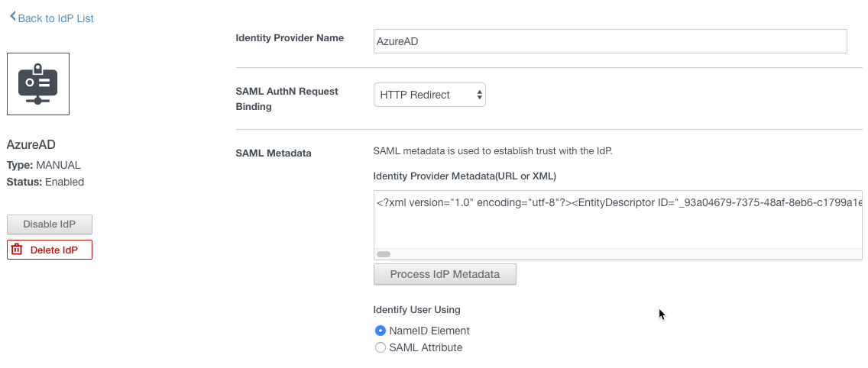Click the Identity Provider Name field
Image resolution: width=868 pixels, height=368 pixels.
(610, 41)
